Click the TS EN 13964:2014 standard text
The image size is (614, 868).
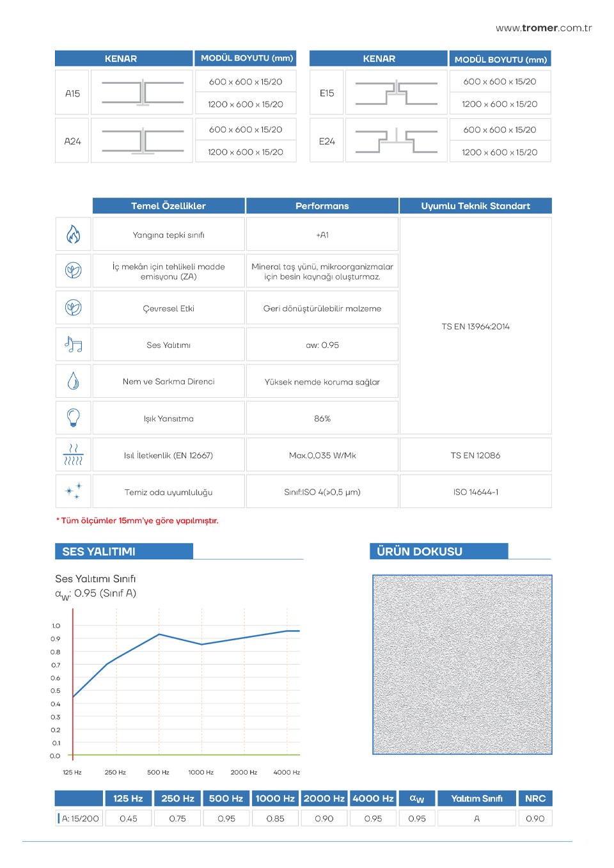[475, 326]
